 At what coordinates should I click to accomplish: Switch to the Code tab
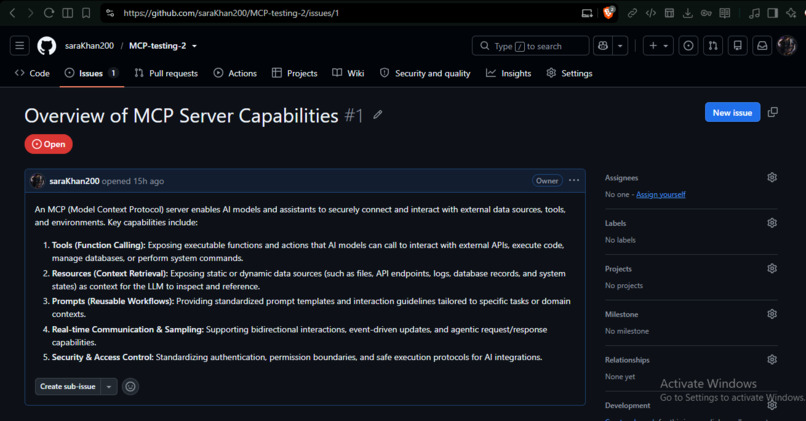[32, 73]
